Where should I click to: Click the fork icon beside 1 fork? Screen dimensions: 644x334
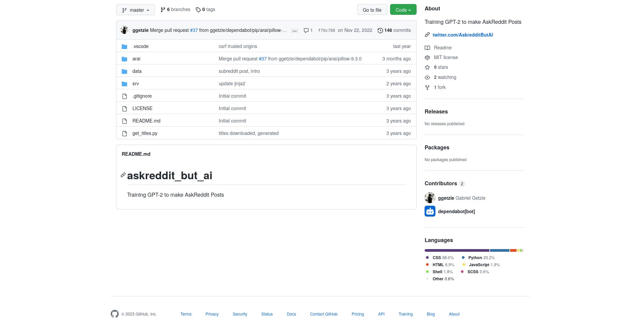pyautogui.click(x=427, y=87)
